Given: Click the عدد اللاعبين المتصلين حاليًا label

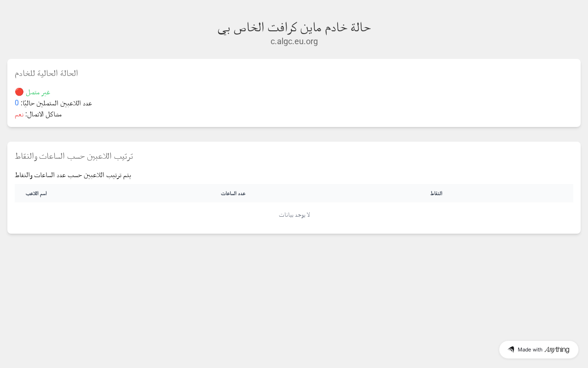Looking at the screenshot, I should 57,103.
